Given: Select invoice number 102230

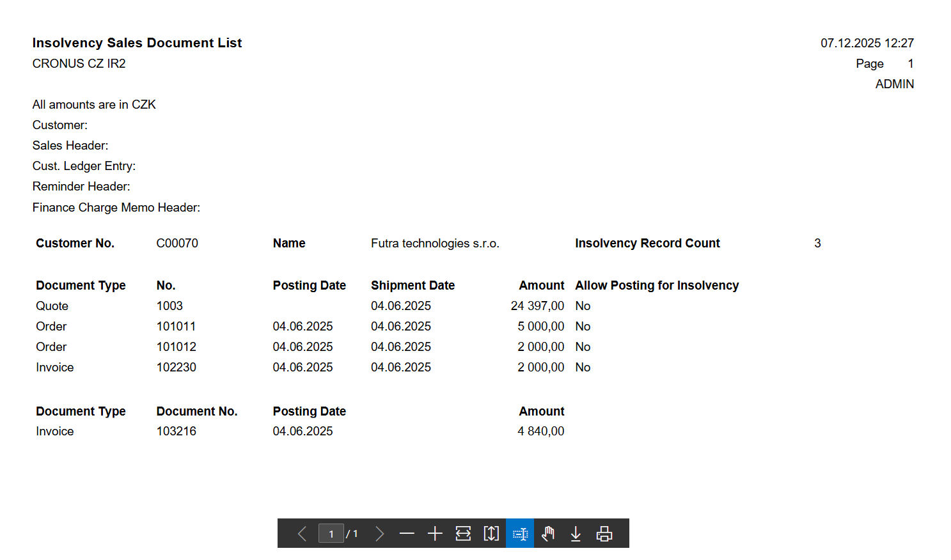Looking at the screenshot, I should point(177,367).
